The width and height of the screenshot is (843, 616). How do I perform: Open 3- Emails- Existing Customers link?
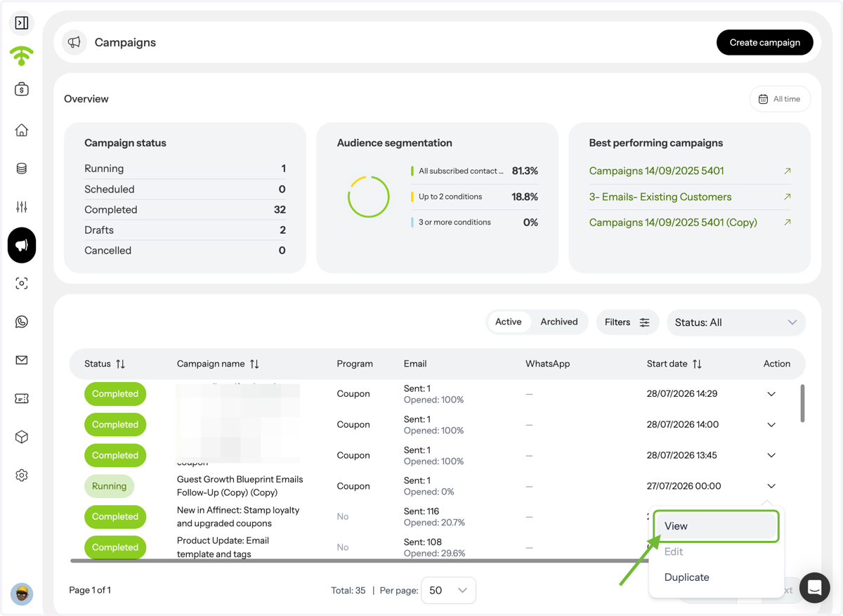[660, 197]
